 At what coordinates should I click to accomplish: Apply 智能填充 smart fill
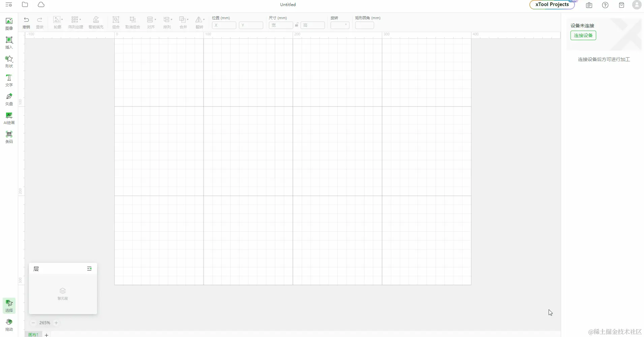pos(96,22)
